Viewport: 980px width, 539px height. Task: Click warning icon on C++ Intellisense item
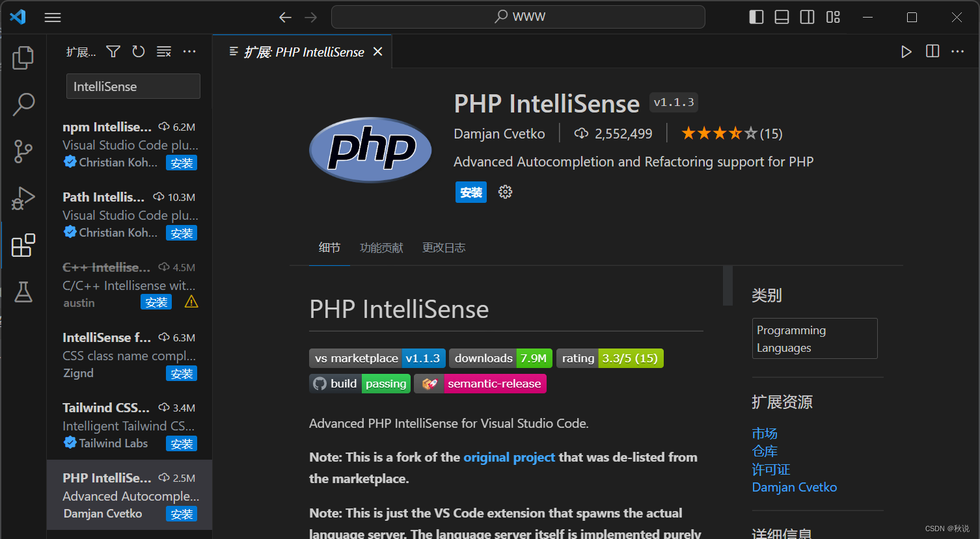point(191,302)
